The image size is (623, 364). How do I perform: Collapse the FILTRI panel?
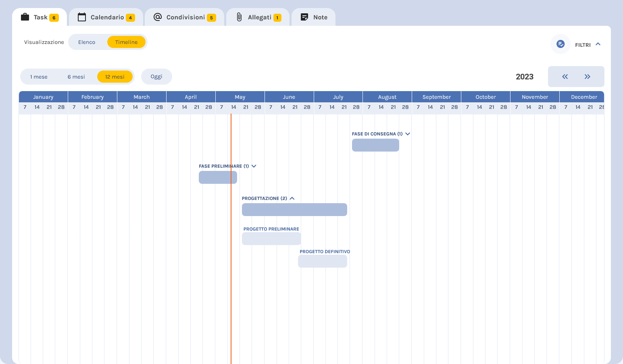coord(598,44)
